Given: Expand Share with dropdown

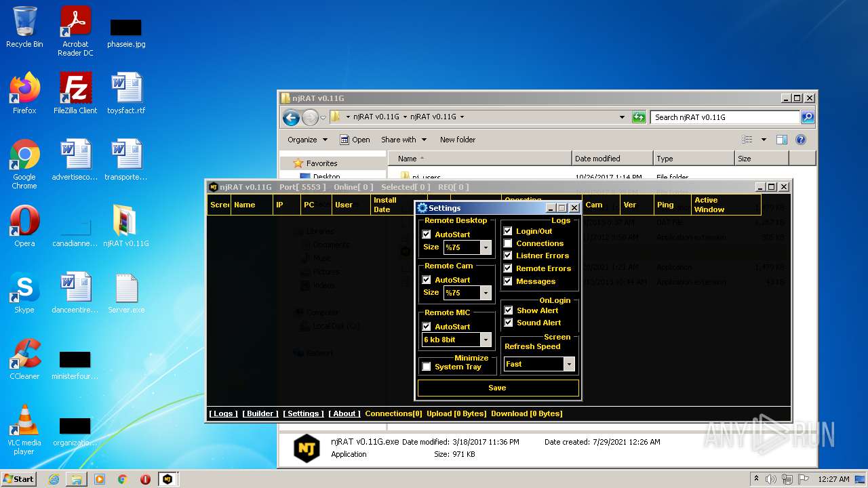Looking at the screenshot, I should click(403, 140).
